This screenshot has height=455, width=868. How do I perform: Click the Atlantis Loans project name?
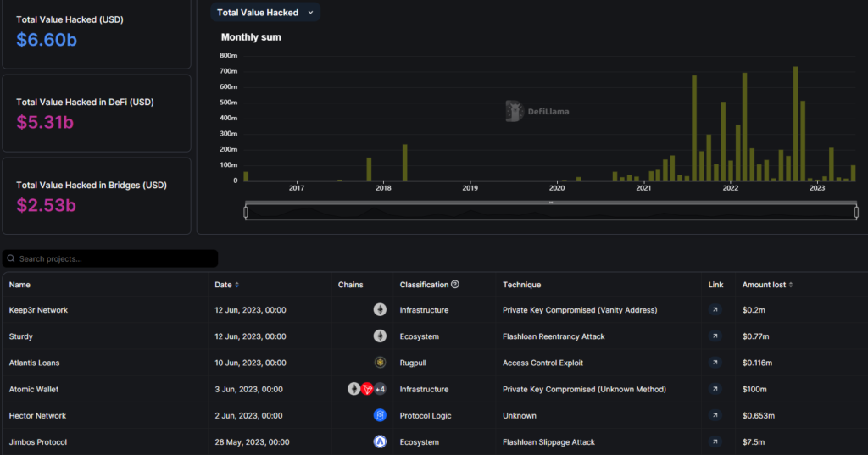click(x=34, y=363)
